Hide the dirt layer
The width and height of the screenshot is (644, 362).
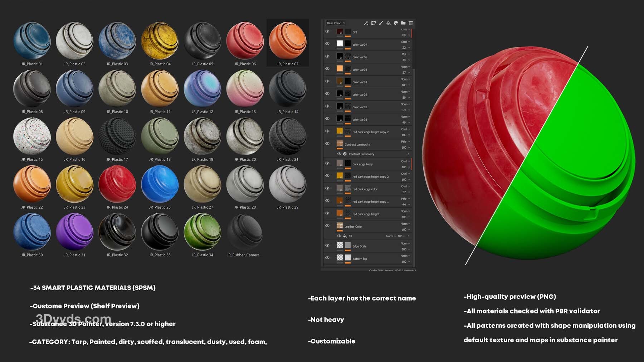[x=327, y=31]
